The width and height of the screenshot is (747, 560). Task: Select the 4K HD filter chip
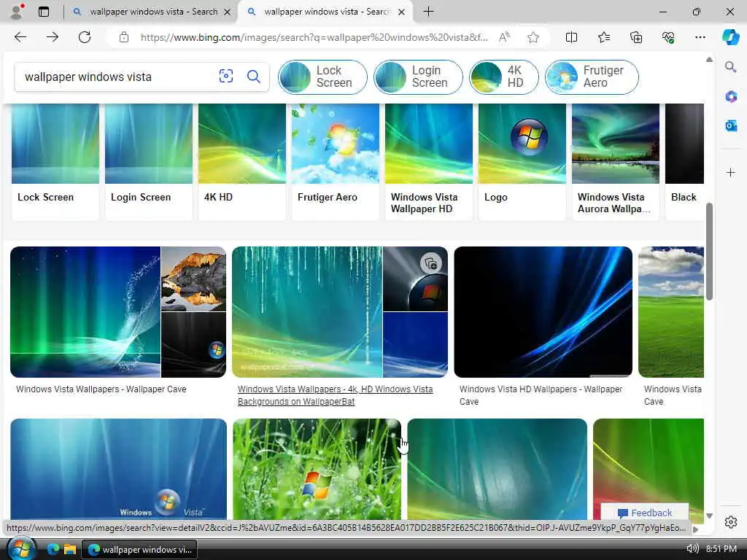tap(503, 77)
